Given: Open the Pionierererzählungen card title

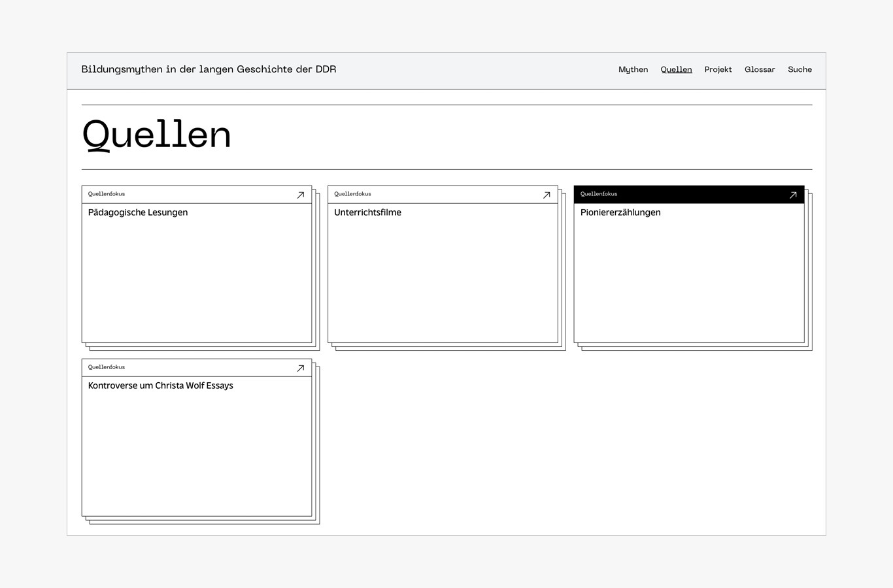Looking at the screenshot, I should click(620, 212).
